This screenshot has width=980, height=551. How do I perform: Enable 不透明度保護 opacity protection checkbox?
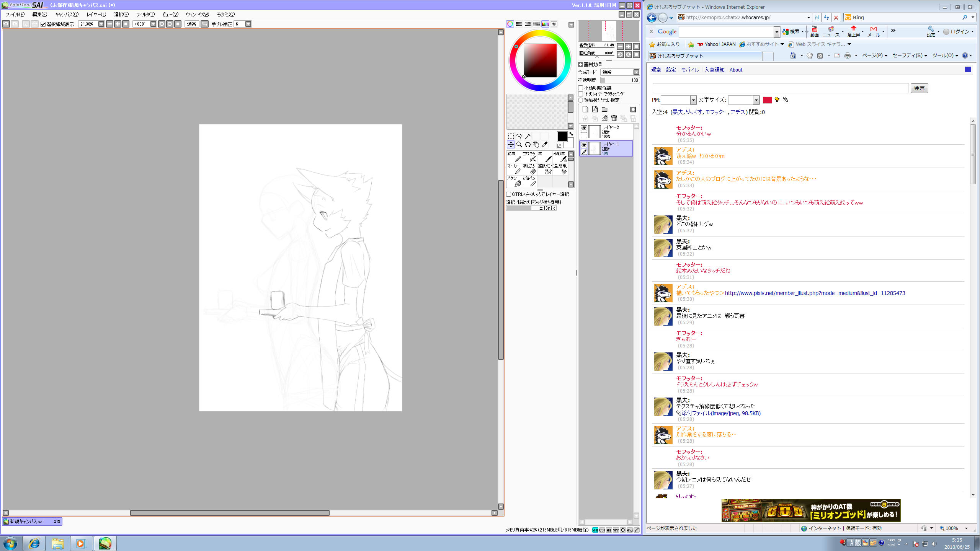tap(581, 88)
